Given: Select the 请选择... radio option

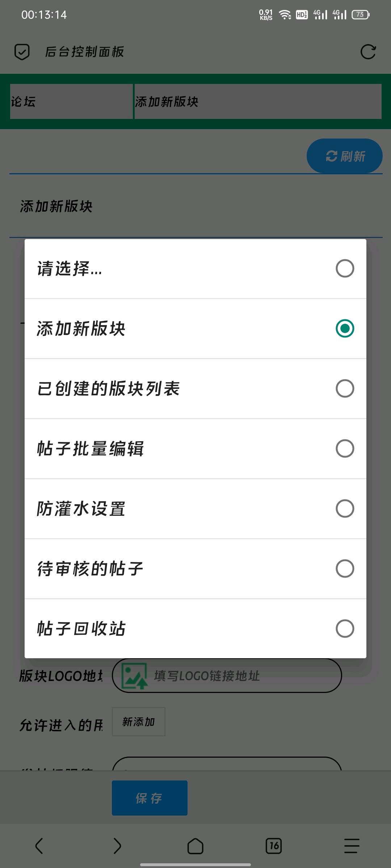Looking at the screenshot, I should click(x=195, y=269).
